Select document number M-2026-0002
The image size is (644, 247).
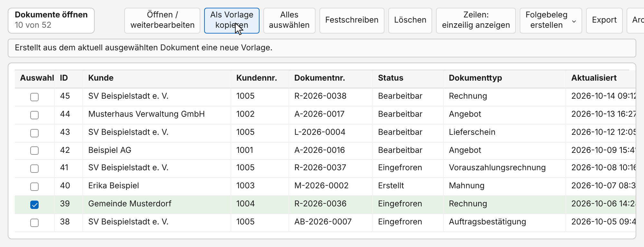coord(321,186)
